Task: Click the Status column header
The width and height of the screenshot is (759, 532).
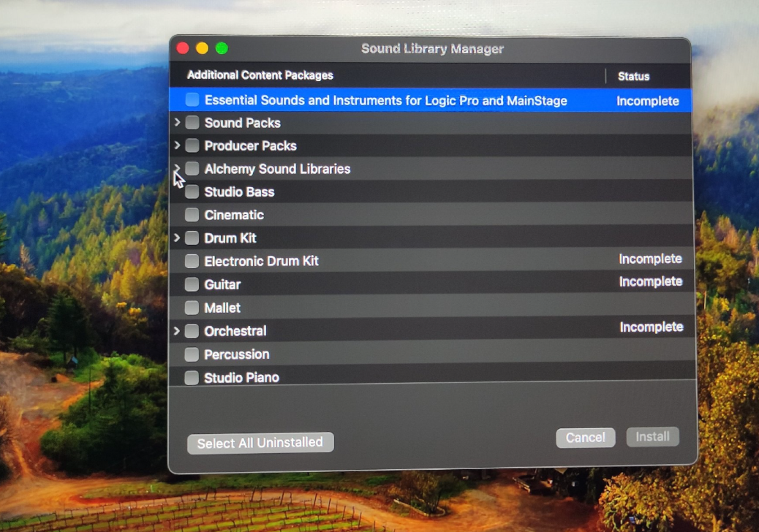Action: click(634, 76)
